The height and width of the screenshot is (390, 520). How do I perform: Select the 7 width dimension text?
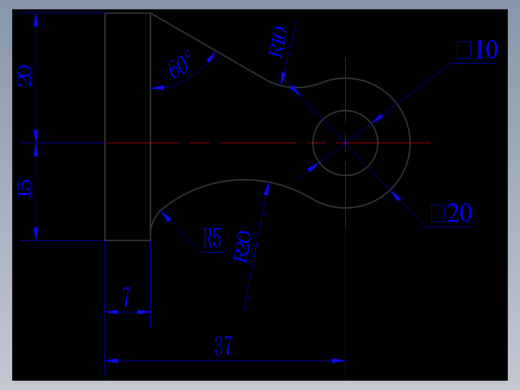(x=127, y=297)
